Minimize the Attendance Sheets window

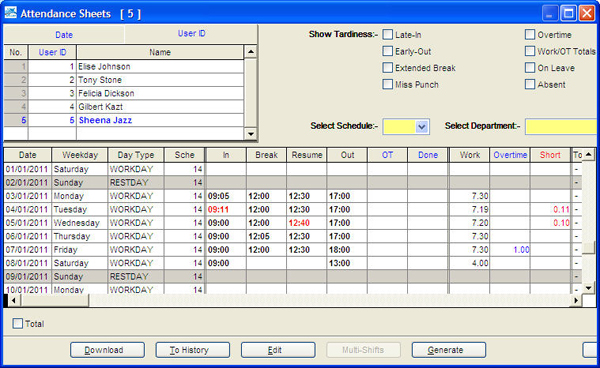pos(550,14)
